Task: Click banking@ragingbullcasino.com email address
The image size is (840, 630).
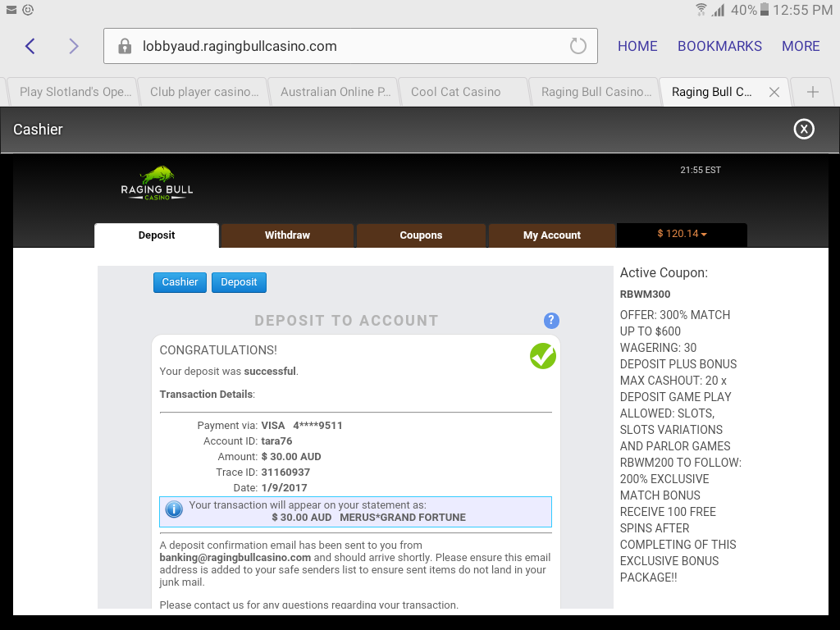Action: tap(235, 558)
